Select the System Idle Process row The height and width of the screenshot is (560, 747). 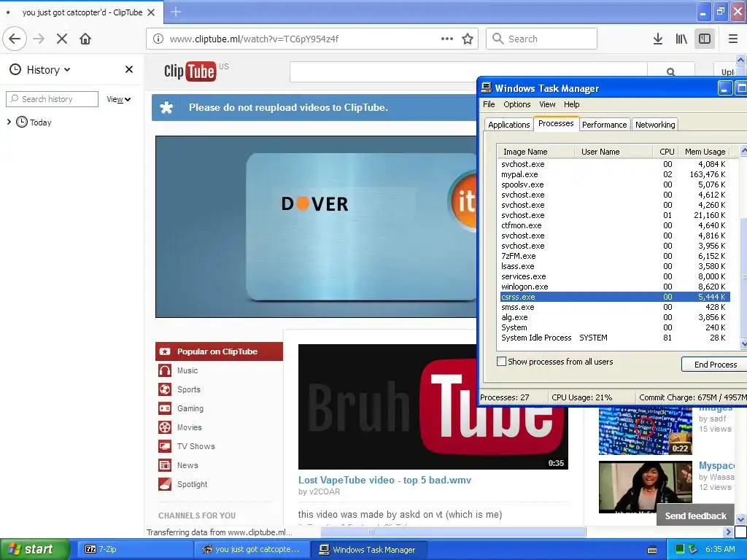614,338
